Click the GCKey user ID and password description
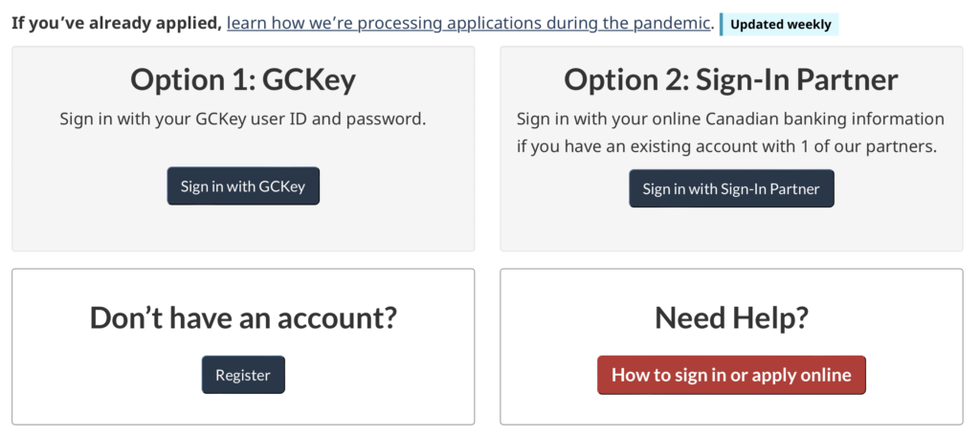 tap(243, 120)
